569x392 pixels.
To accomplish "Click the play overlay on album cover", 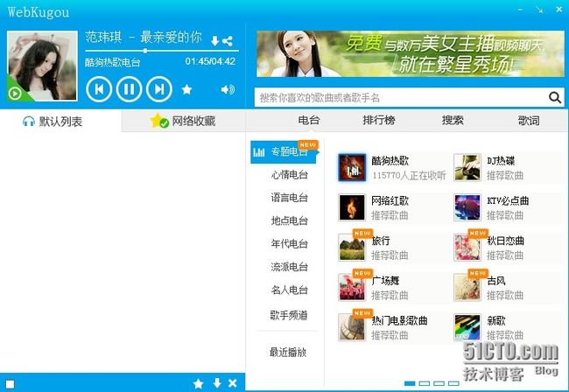I will pyautogui.click(x=15, y=94).
